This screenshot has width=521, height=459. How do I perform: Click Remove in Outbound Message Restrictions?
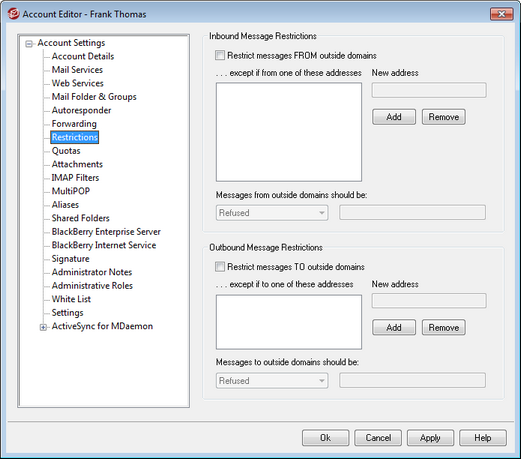(x=444, y=328)
